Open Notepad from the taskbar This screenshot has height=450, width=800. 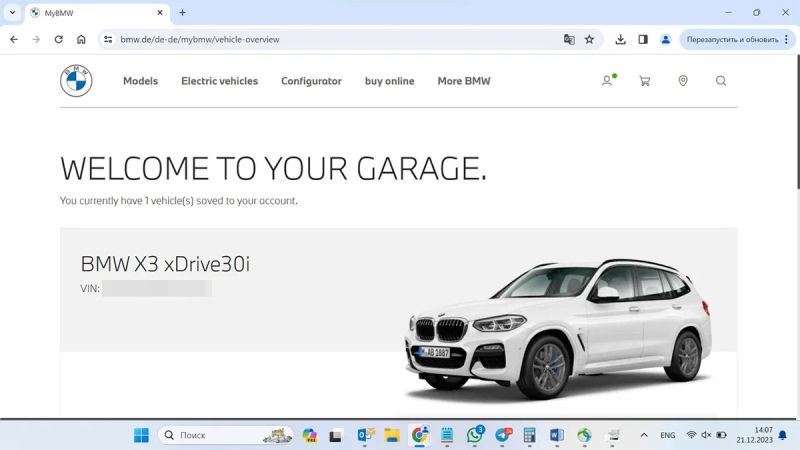tap(447, 435)
